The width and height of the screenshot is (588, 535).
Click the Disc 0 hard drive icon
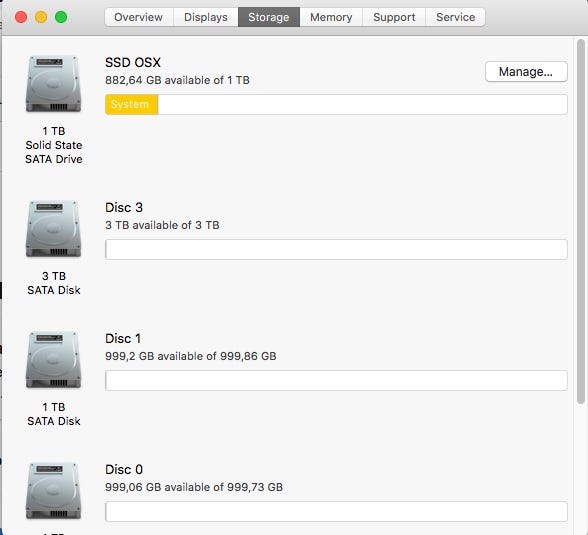click(53, 491)
